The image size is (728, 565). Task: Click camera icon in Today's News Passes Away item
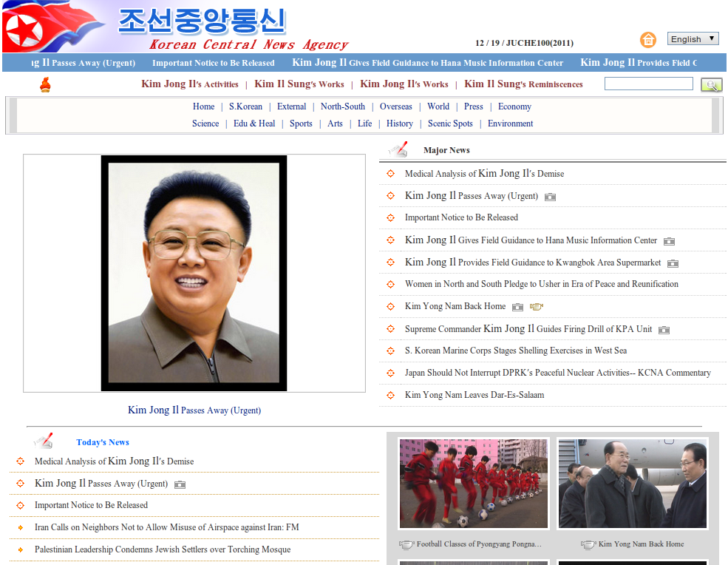(x=180, y=484)
